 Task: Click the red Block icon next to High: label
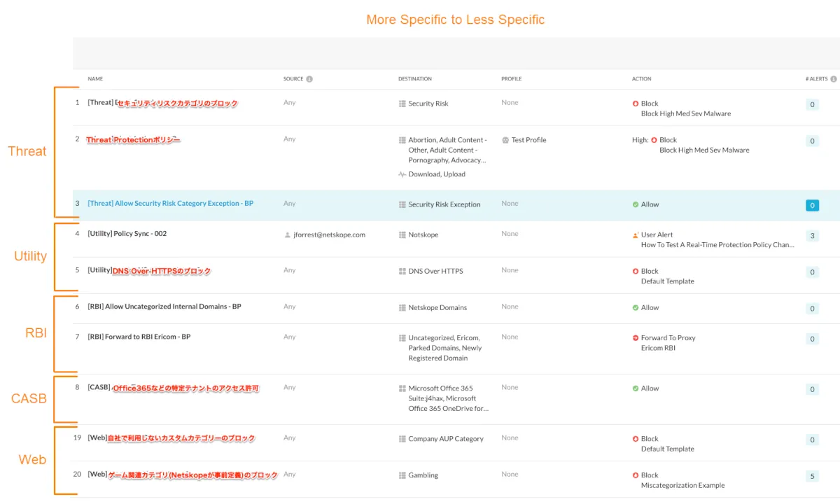654,140
